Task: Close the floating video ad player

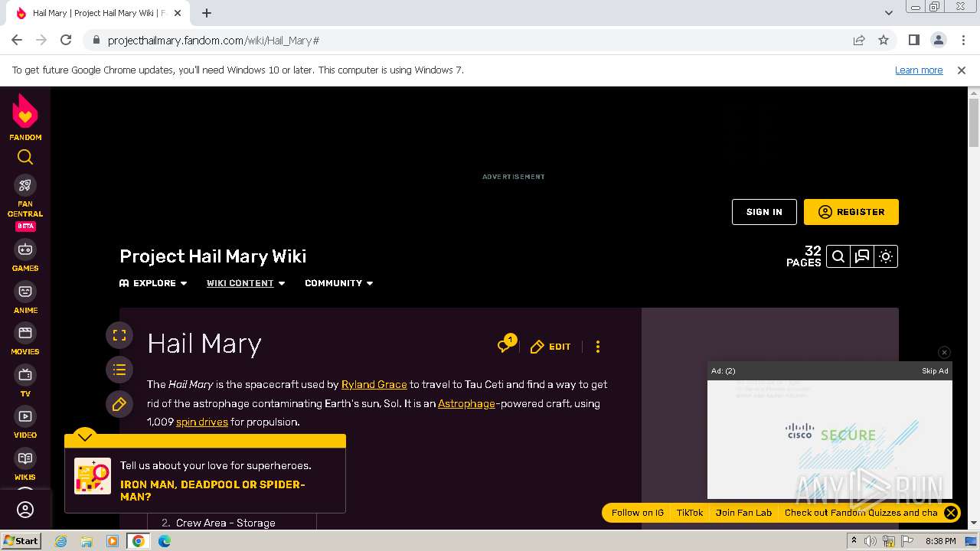Action: (944, 352)
